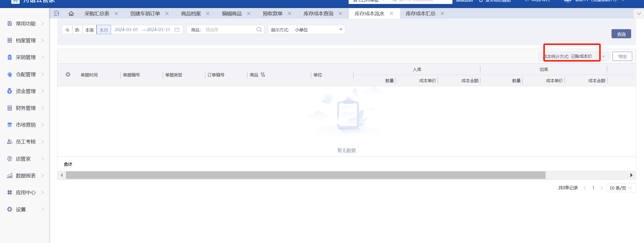Close the 采购汇总表 tab

point(116,14)
